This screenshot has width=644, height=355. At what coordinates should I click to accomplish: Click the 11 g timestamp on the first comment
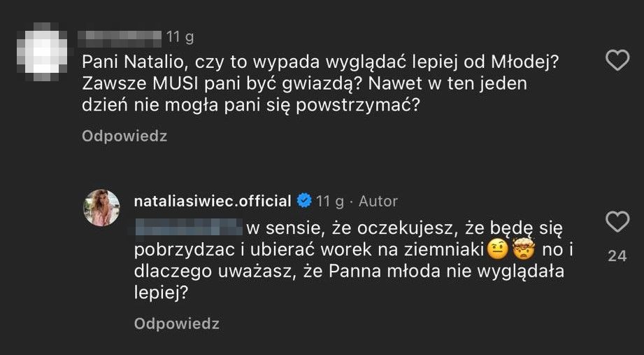pos(180,36)
